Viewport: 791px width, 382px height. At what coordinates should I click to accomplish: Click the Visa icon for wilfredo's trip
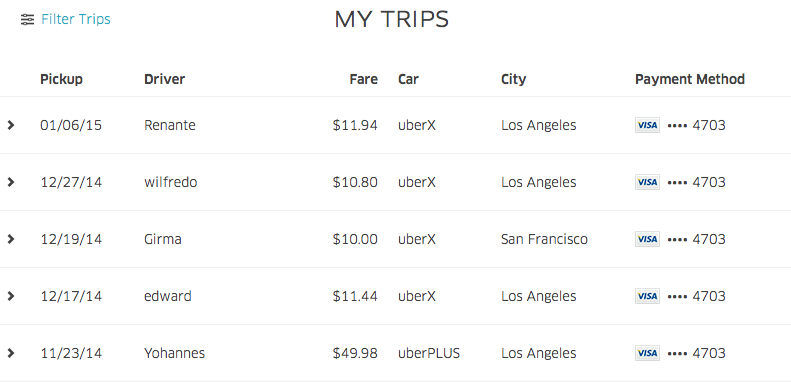647,182
